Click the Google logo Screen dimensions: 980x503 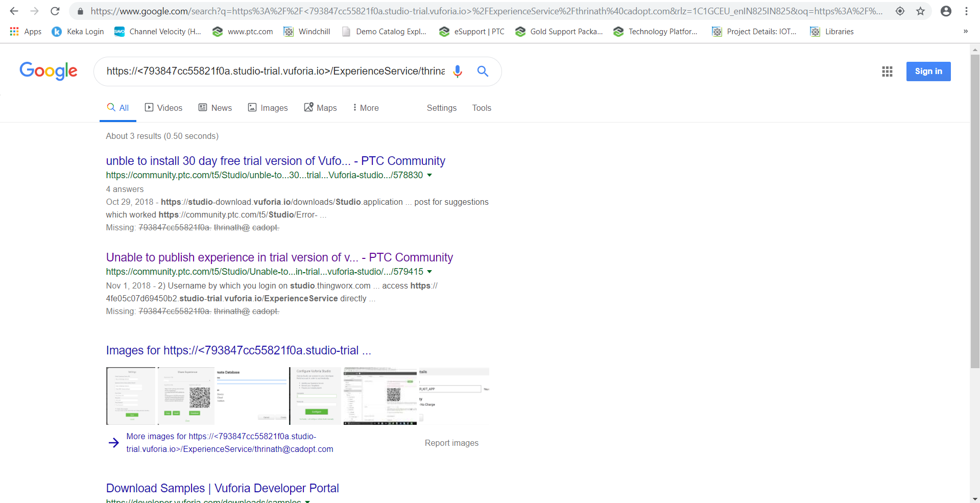pos(49,71)
